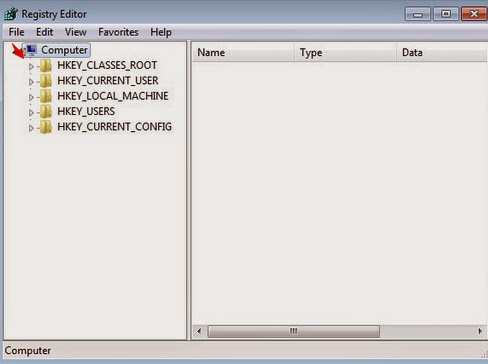
Task: Select the HKEY_CURRENT_CONFIG label
Action: coord(114,127)
